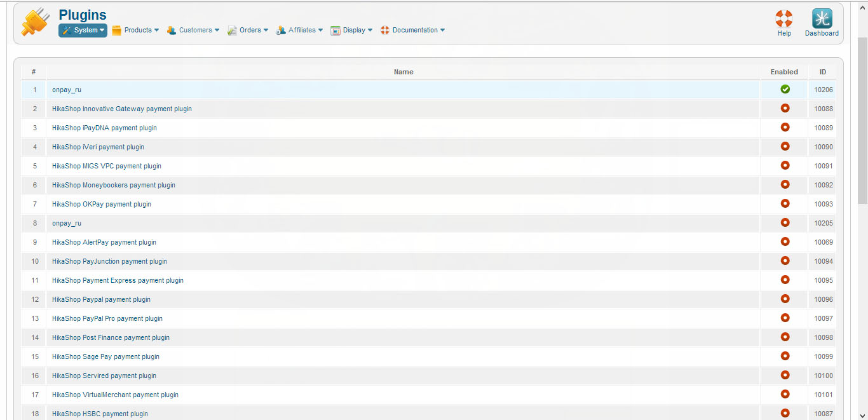
Task: Open HikaShop MIGS VPC payment plugin link
Action: point(107,166)
